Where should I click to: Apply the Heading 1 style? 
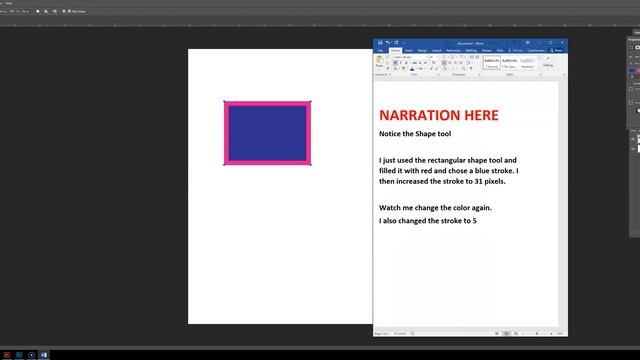(527, 62)
